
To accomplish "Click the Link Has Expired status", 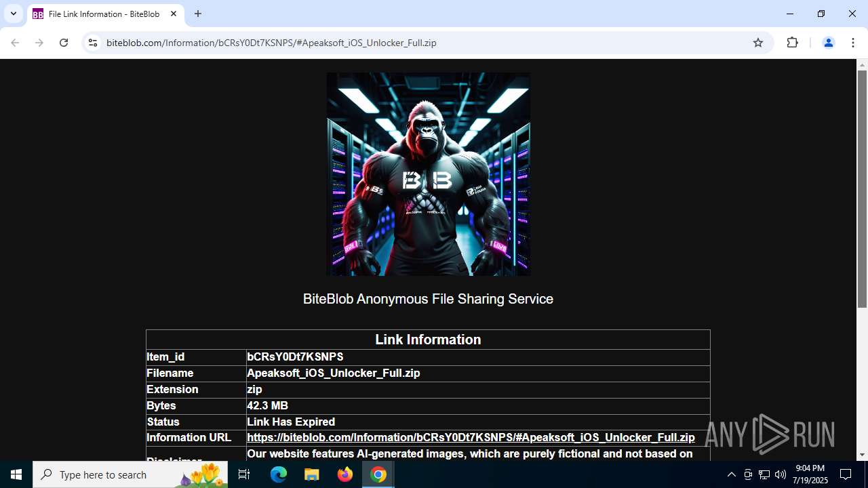I will pos(291,422).
